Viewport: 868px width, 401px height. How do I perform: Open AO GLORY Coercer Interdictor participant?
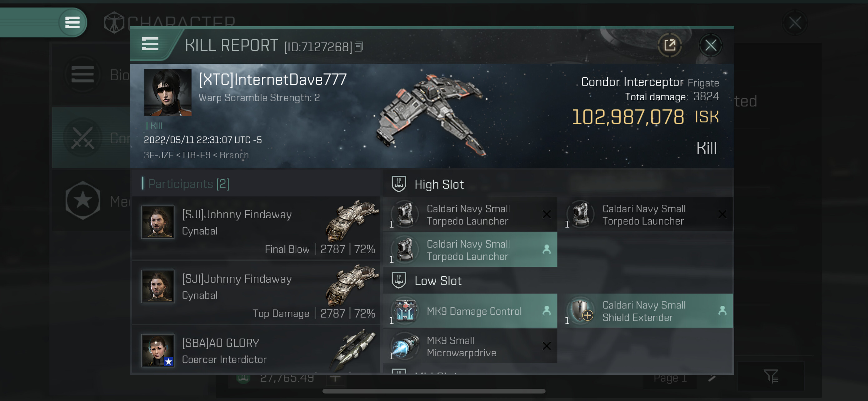click(x=256, y=350)
